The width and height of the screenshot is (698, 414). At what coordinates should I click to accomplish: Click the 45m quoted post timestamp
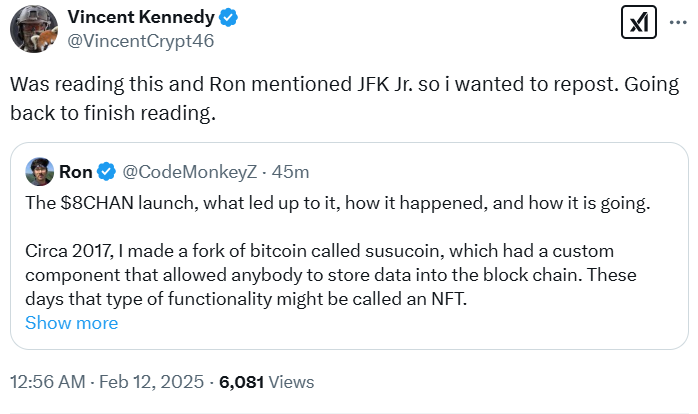click(291, 172)
